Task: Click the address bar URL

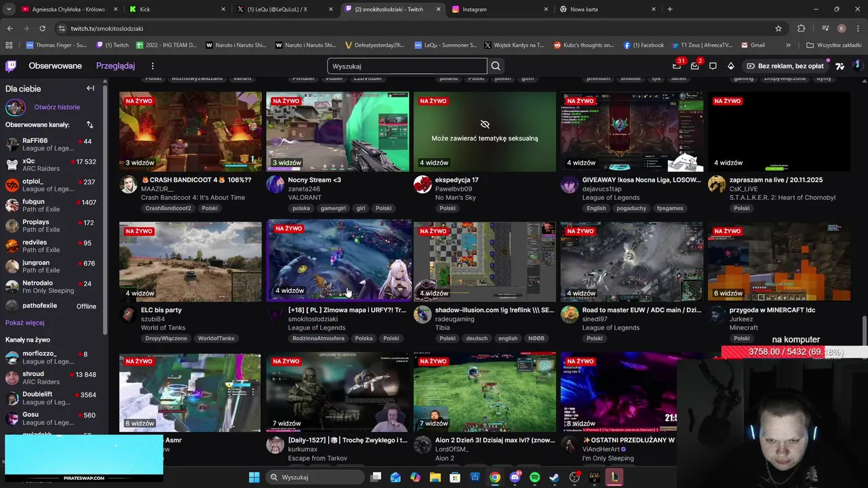Action: pyautogui.click(x=107, y=28)
